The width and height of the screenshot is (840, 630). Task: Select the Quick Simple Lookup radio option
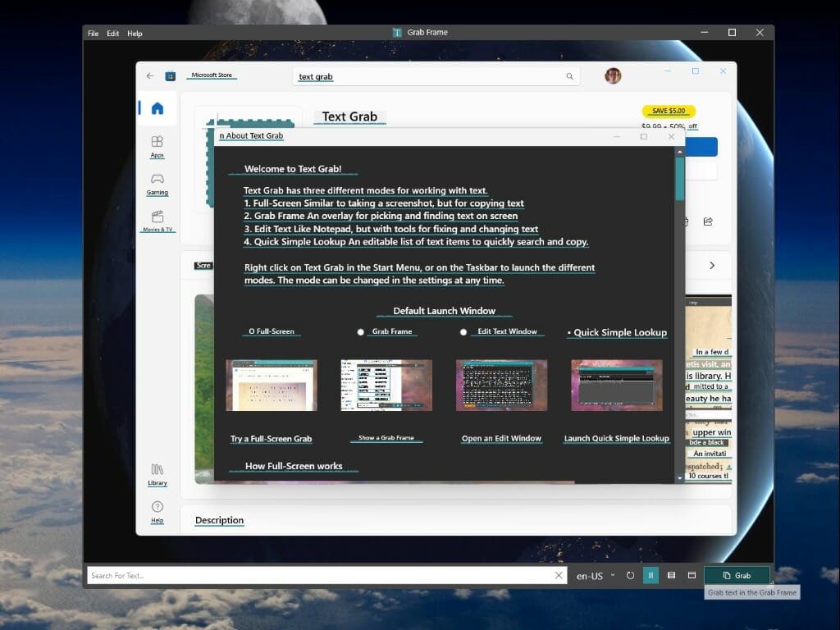(x=617, y=333)
